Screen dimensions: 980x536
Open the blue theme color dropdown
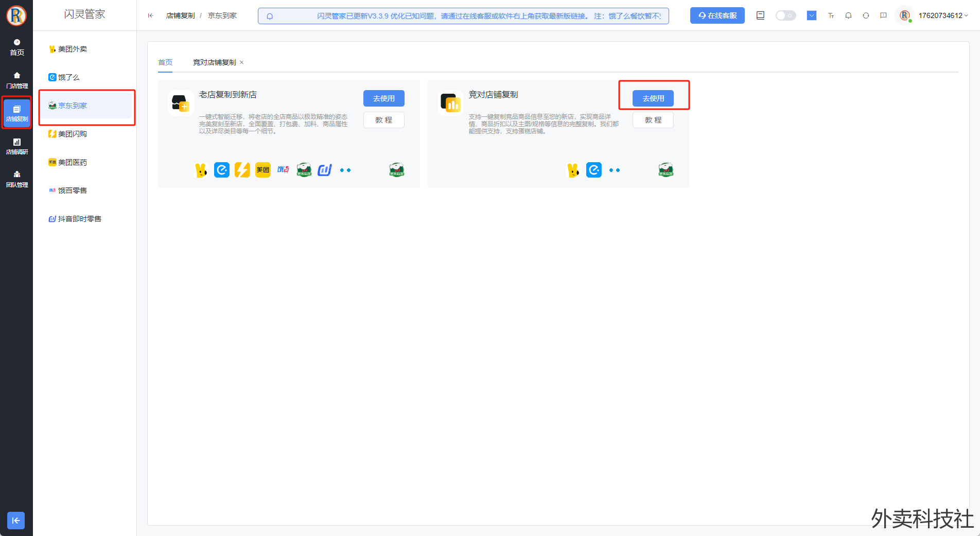tap(812, 15)
